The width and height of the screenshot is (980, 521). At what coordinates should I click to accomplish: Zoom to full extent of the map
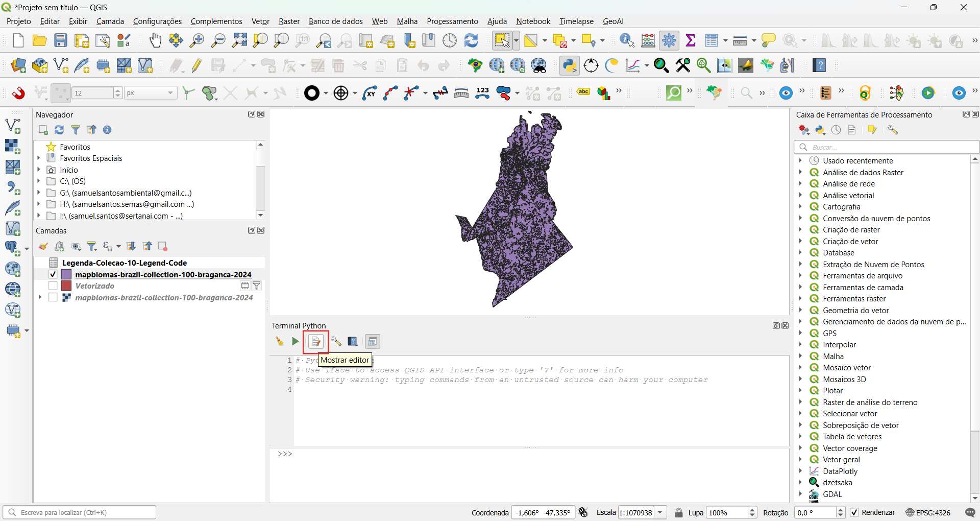pos(239,40)
